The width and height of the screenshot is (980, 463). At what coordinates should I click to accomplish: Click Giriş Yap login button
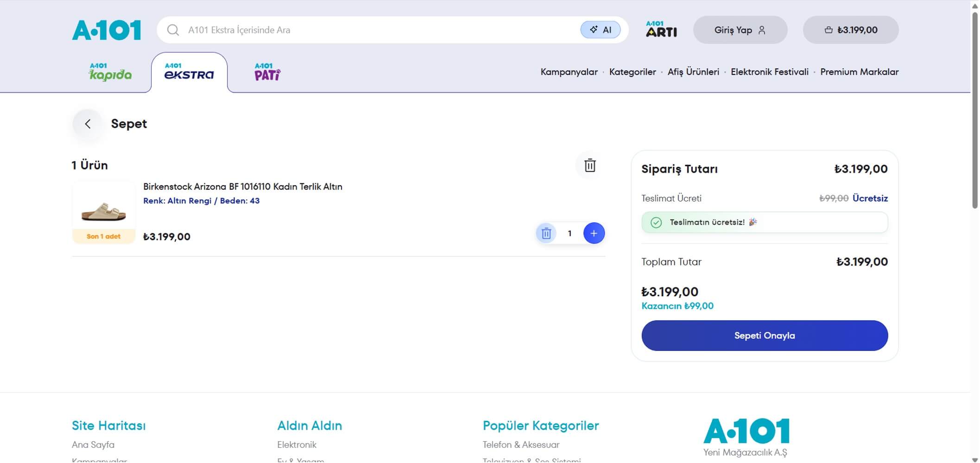[x=740, y=30]
